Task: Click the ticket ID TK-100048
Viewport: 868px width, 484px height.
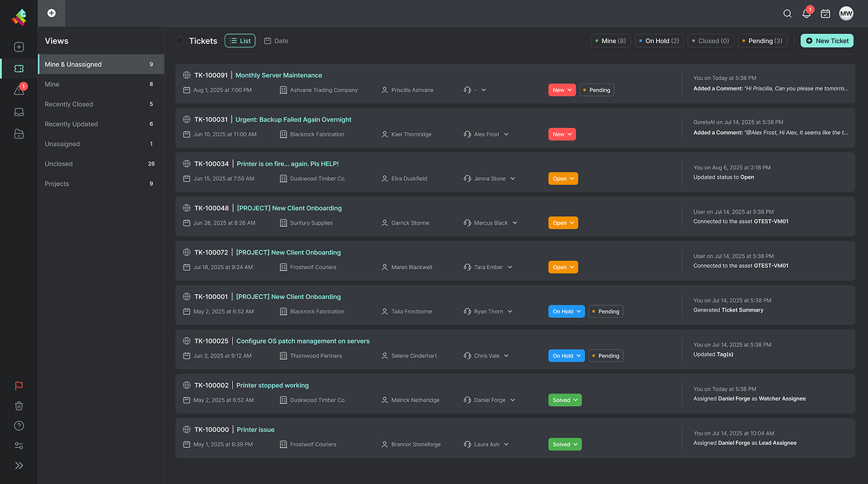Action: tap(211, 208)
